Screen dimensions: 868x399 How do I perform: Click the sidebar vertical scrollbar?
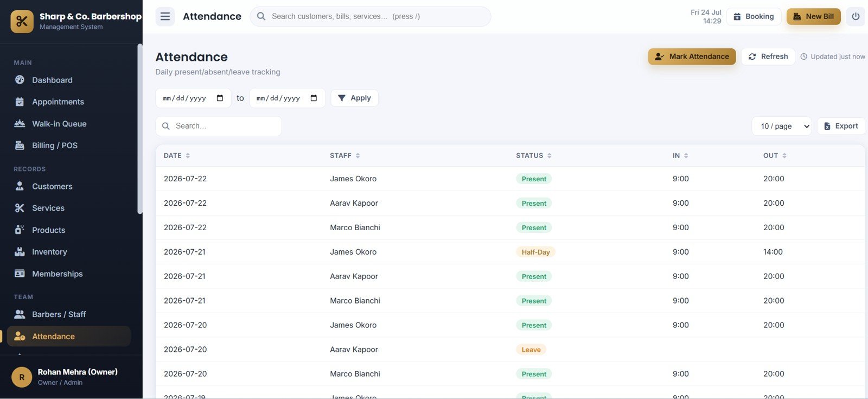click(x=140, y=129)
